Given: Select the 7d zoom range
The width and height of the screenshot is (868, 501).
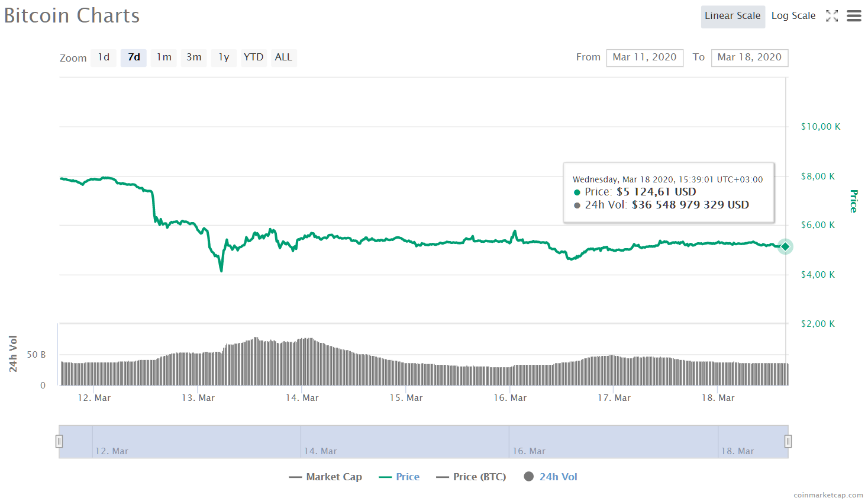Looking at the screenshot, I should pyautogui.click(x=134, y=57).
